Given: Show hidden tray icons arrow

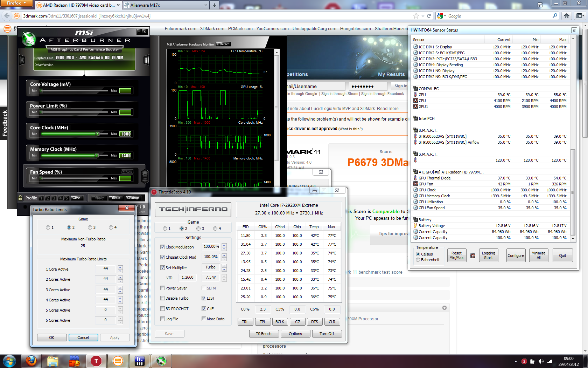Looking at the screenshot, I should point(516,361).
